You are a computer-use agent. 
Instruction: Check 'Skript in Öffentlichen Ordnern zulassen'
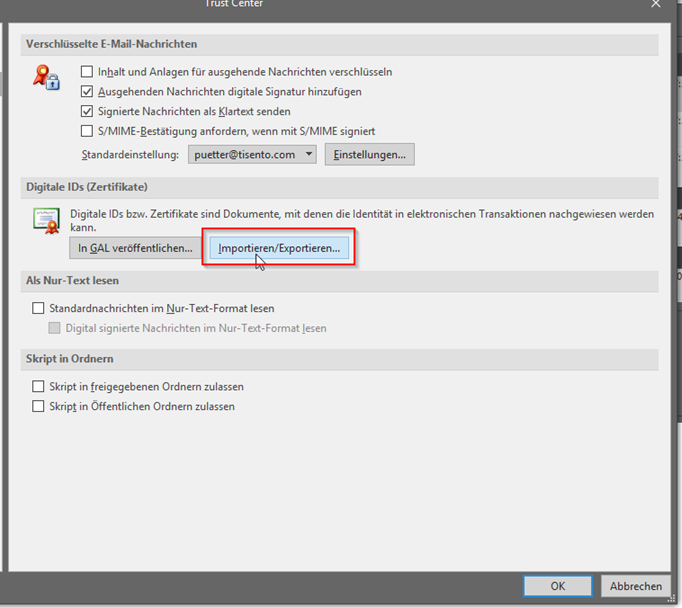click(x=38, y=406)
